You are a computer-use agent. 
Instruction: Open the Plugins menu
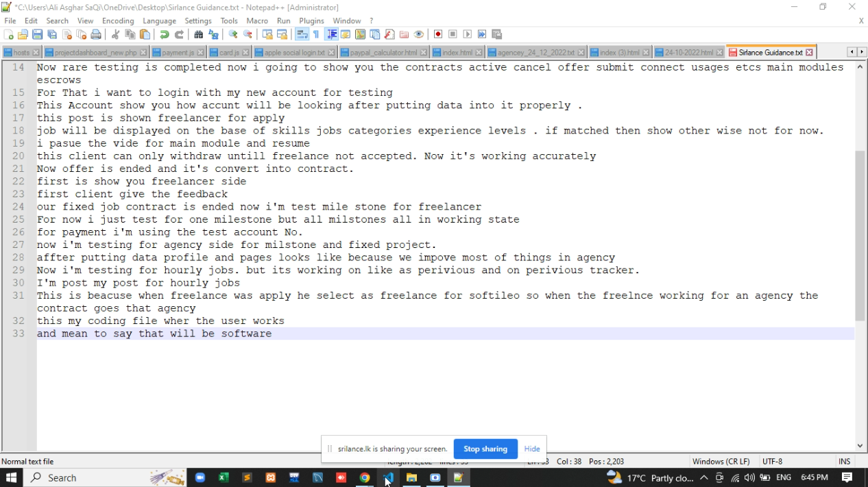(311, 21)
